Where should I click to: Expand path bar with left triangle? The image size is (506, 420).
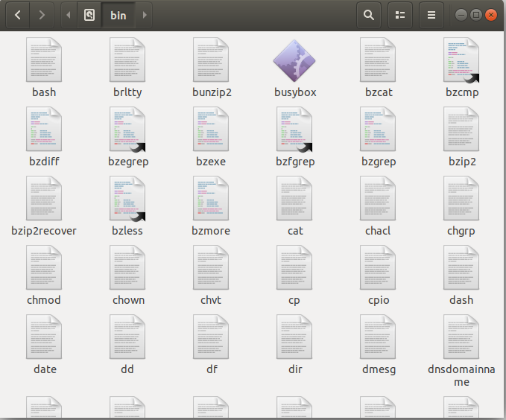[x=69, y=14]
